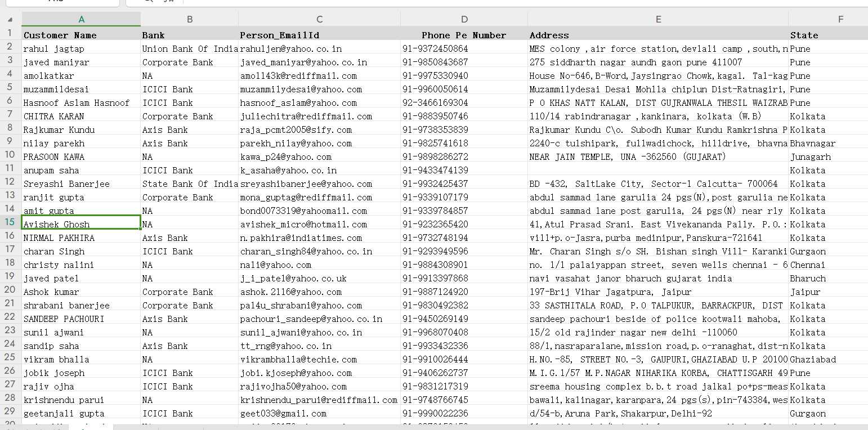Click email geet033@gmail.com cell
This screenshot has width=868, height=430.
point(319,414)
